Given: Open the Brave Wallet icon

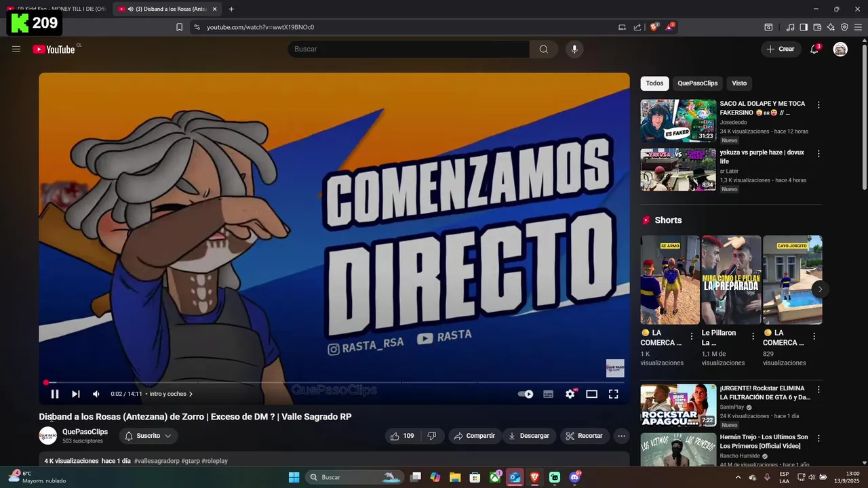Looking at the screenshot, I should (817, 27).
